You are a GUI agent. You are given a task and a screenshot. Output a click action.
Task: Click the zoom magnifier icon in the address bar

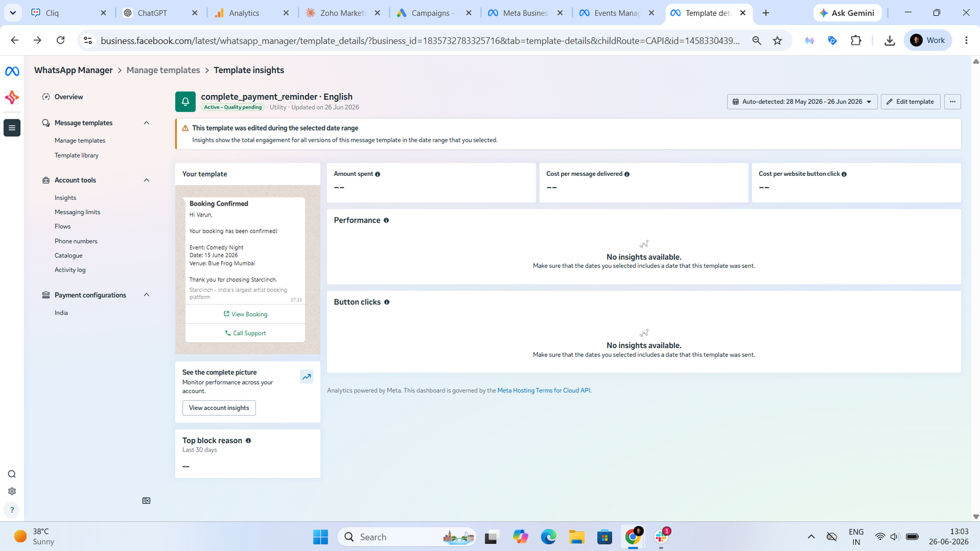point(757,40)
